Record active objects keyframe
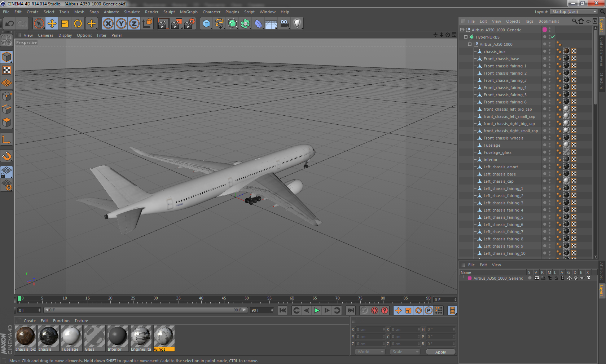The image size is (606, 364). pyautogui.click(x=364, y=310)
